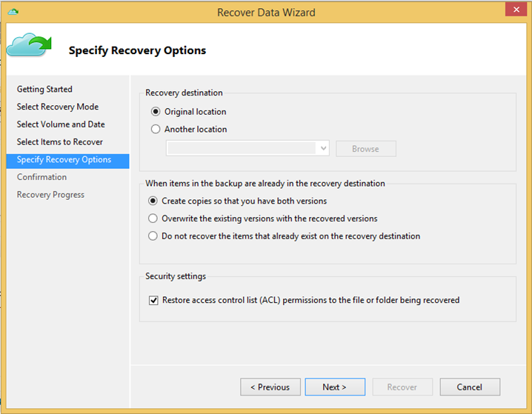Cancel the recovery wizard

470,387
